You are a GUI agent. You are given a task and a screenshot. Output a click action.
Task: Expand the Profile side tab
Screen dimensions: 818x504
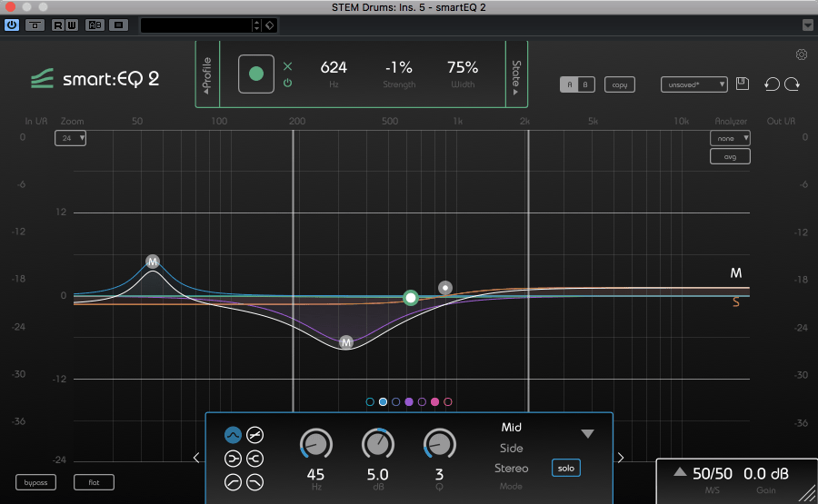[207, 74]
